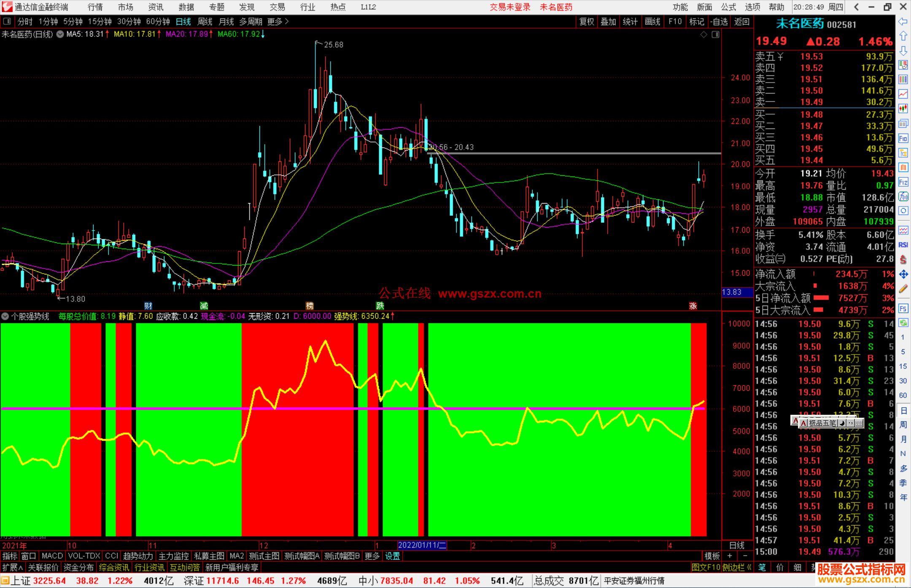The height and width of the screenshot is (588, 911).
Task: Expand the 更多 periods dropdown in top toolbar
Action: tap(278, 21)
